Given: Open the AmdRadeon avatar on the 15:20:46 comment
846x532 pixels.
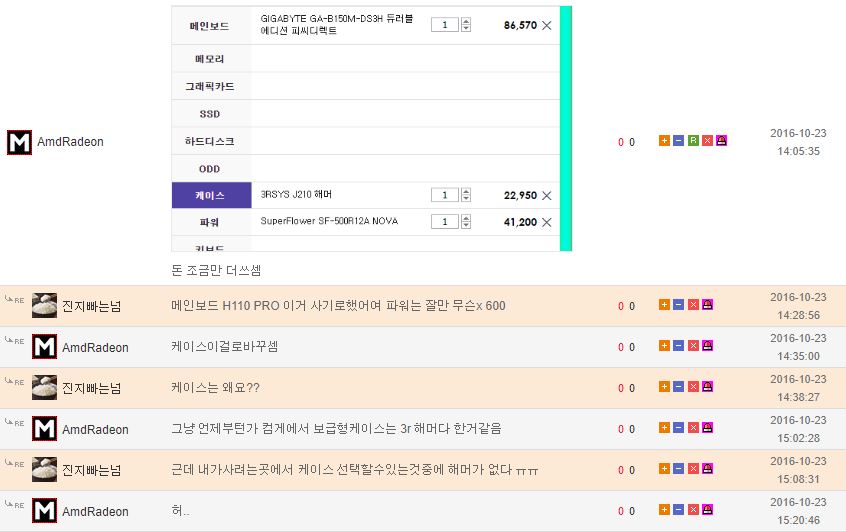Looking at the screenshot, I should coord(44,510).
